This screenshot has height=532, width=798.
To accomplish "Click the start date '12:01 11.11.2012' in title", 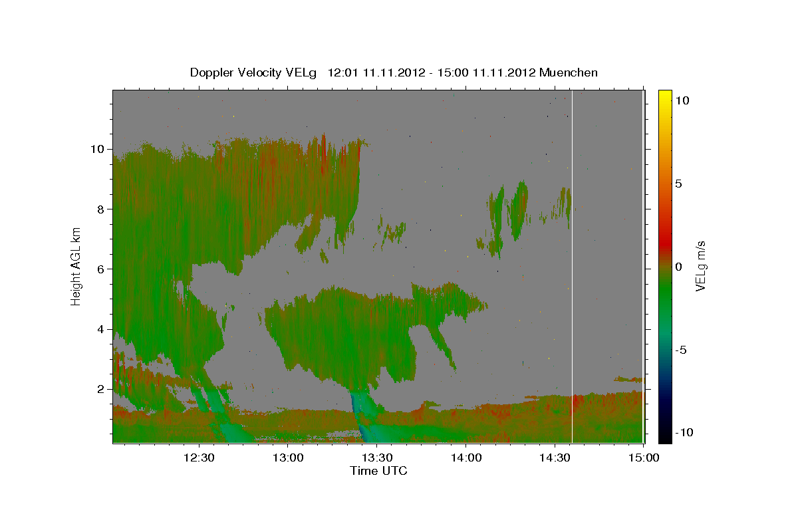I will coord(375,72).
